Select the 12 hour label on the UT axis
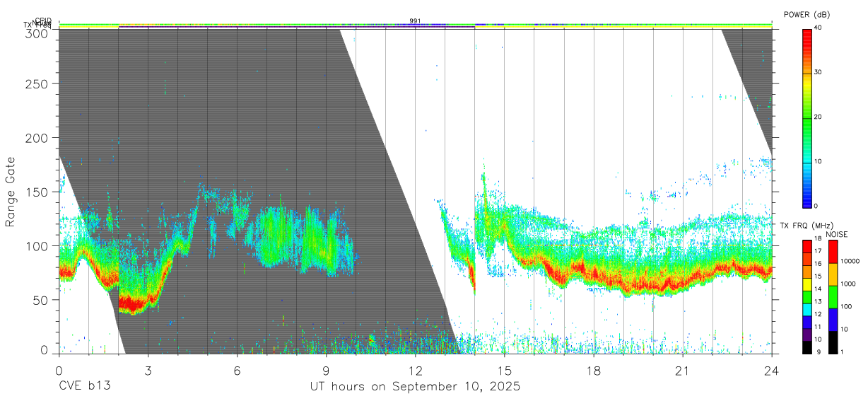The width and height of the screenshot is (868, 401). click(x=416, y=371)
